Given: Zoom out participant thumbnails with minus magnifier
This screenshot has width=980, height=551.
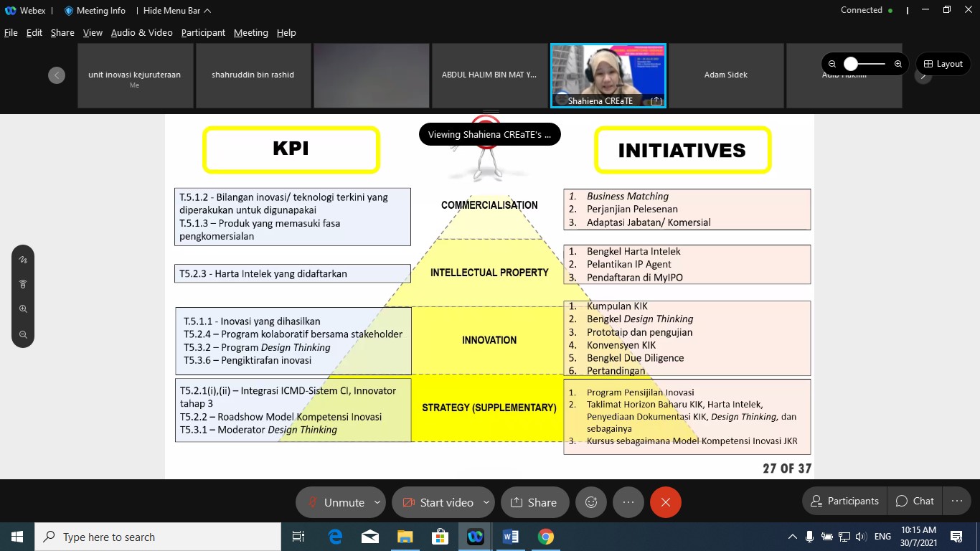Looking at the screenshot, I should (832, 64).
